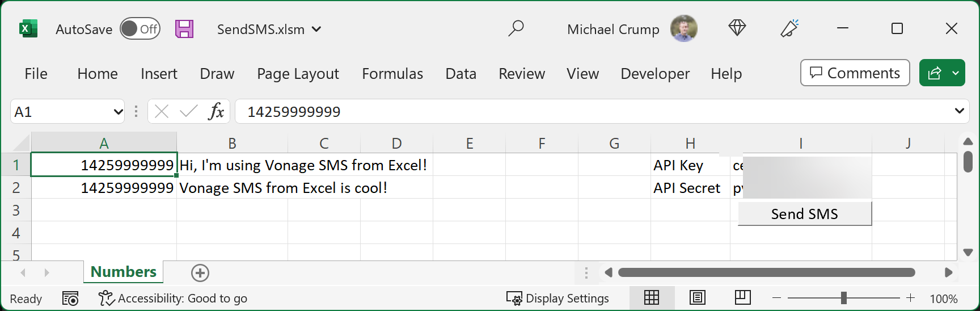Viewport: 980px width, 311px height.
Task: Select cell 'Hi, I'm using Vonage SMS from Excel!'
Action: pyautogui.click(x=232, y=165)
